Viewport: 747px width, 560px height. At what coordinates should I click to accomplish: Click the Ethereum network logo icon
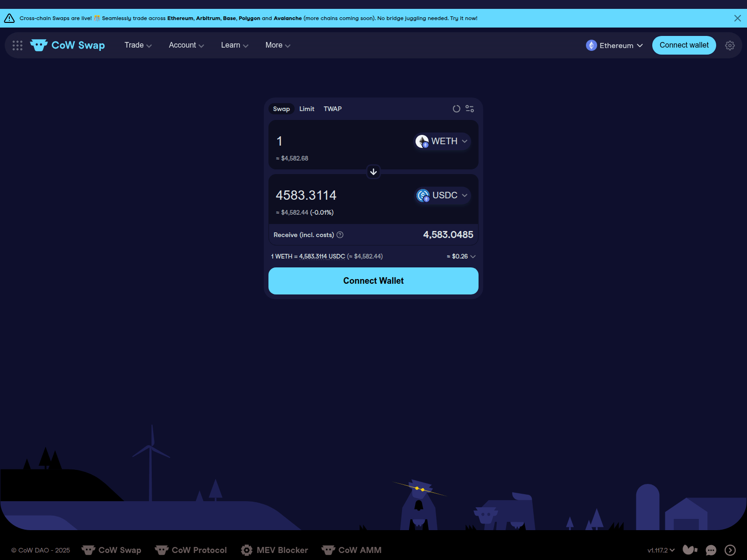point(592,45)
